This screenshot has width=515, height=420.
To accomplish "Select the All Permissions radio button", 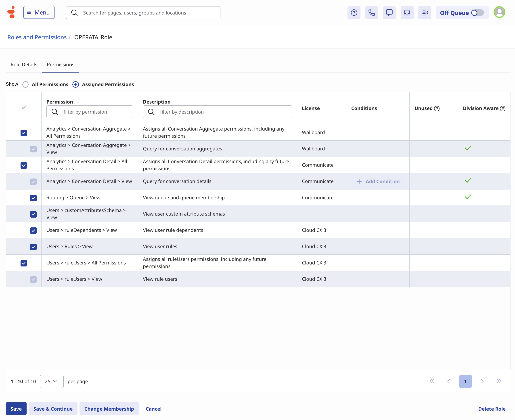I will click(25, 84).
